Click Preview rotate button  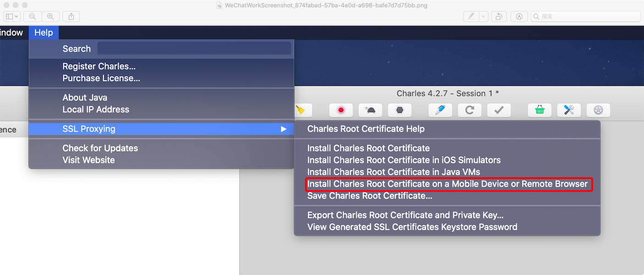coord(499,16)
